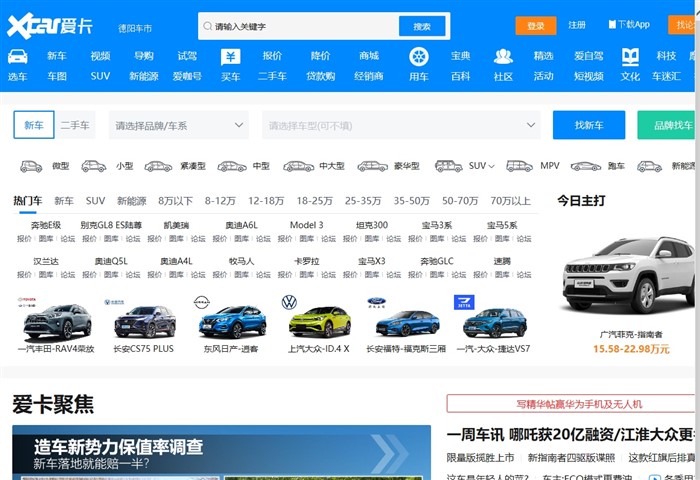Viewport: 700px width, 480px height.
Task: Open the 限量版揽胜上市 news link
Action: tap(480, 458)
